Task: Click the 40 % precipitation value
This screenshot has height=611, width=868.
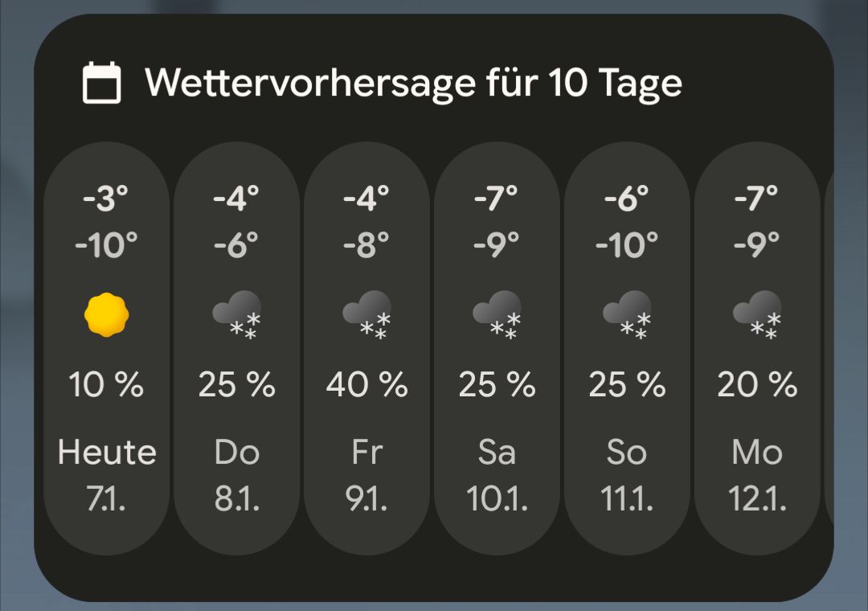Action: [x=366, y=384]
